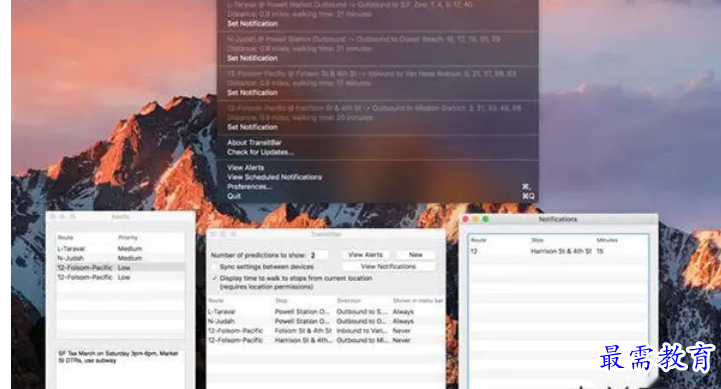Click the Route column header in Alerts window
This screenshot has height=389, width=721.
pos(65,237)
